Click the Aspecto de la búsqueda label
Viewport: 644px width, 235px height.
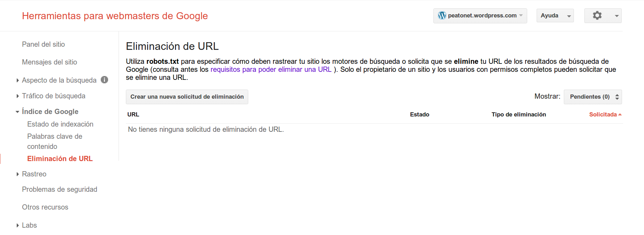[x=59, y=80]
